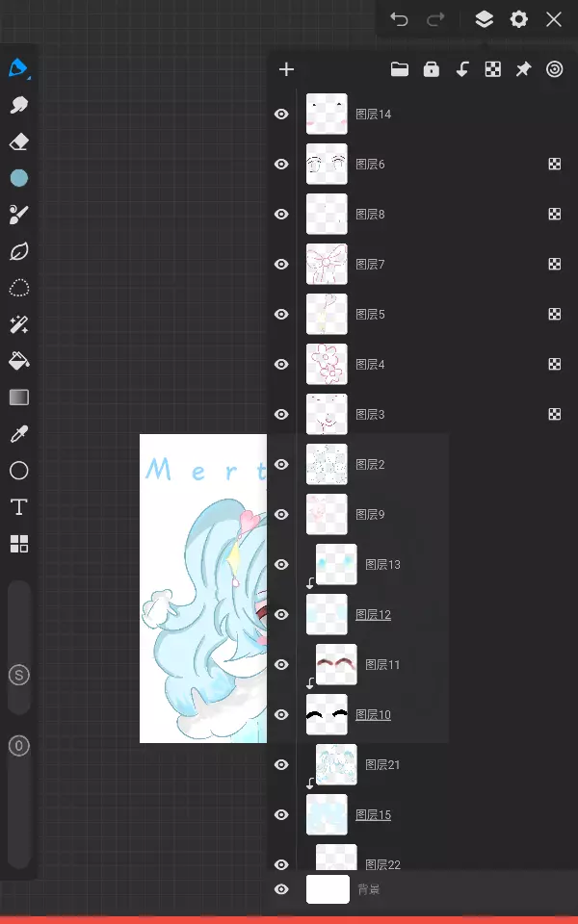Image resolution: width=578 pixels, height=924 pixels.
Task: Hide layer 图层2
Action: [x=281, y=464]
